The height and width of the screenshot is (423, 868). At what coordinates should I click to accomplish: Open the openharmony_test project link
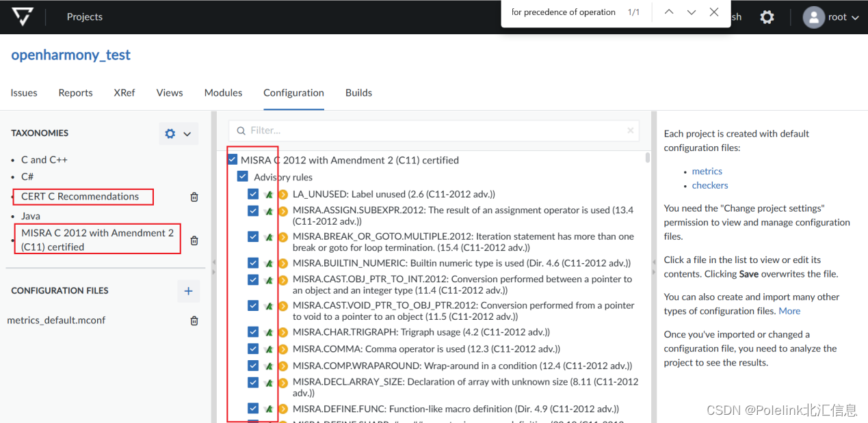70,55
